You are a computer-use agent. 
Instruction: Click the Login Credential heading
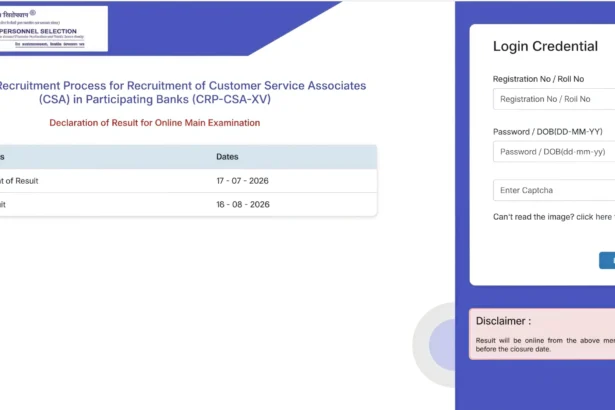click(545, 46)
